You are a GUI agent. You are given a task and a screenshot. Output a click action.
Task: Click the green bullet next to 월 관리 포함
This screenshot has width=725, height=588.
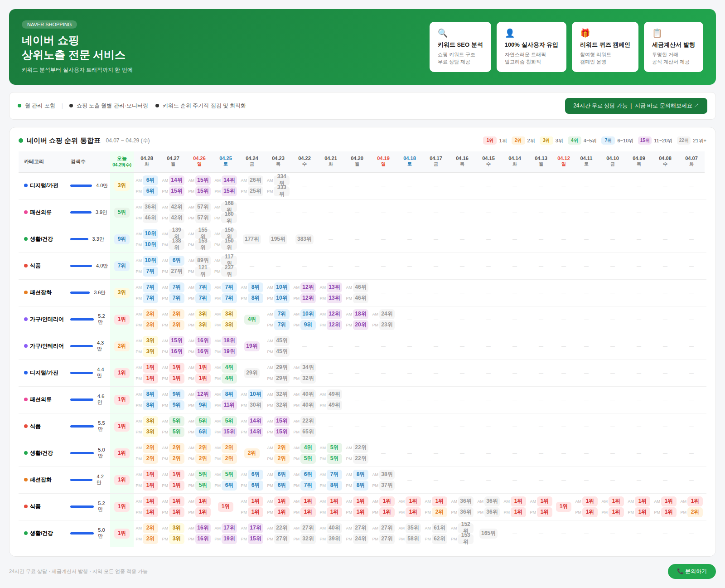19,106
